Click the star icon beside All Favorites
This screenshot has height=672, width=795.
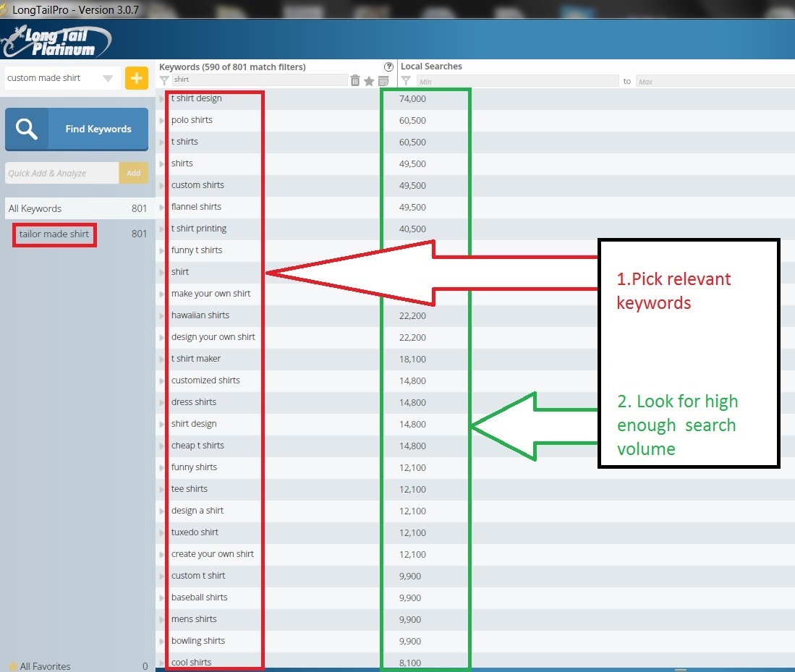pos(13,666)
